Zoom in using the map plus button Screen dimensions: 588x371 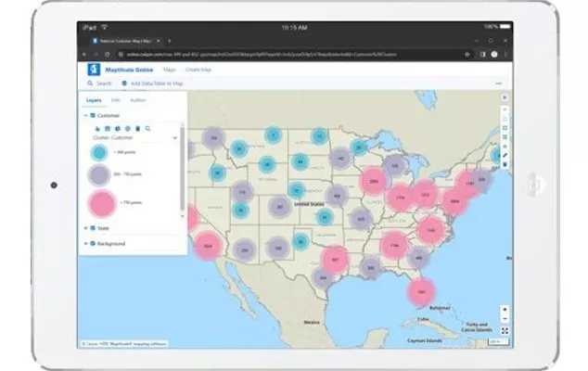click(505, 310)
